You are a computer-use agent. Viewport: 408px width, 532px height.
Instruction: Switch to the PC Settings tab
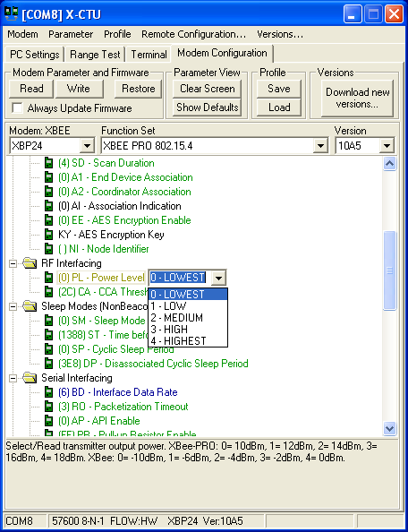coord(35,55)
